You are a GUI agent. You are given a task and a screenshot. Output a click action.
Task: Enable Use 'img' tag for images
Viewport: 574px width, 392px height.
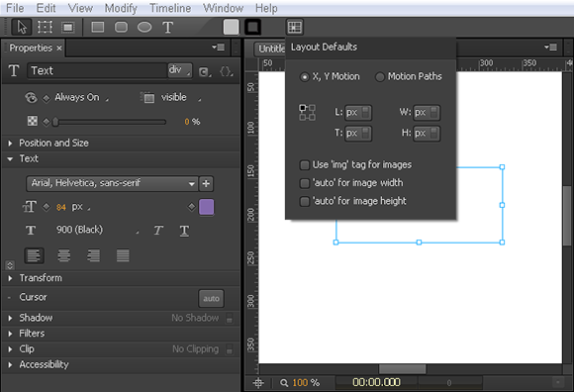[304, 165]
